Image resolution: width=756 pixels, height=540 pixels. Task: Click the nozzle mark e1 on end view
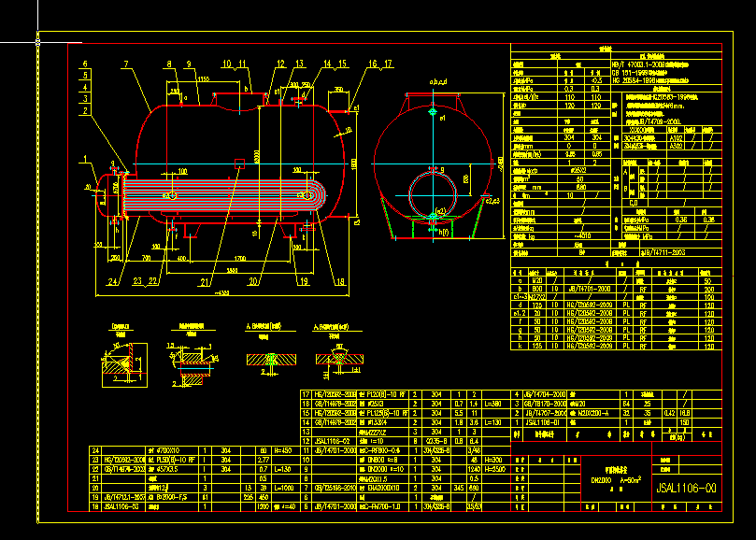click(x=442, y=118)
